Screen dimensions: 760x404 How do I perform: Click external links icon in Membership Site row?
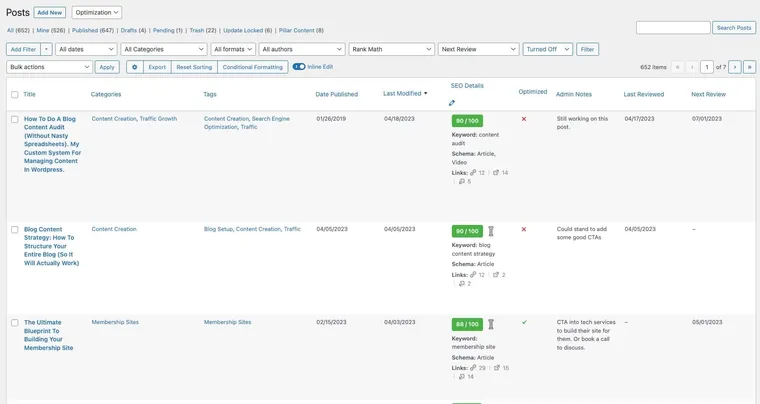click(x=497, y=368)
